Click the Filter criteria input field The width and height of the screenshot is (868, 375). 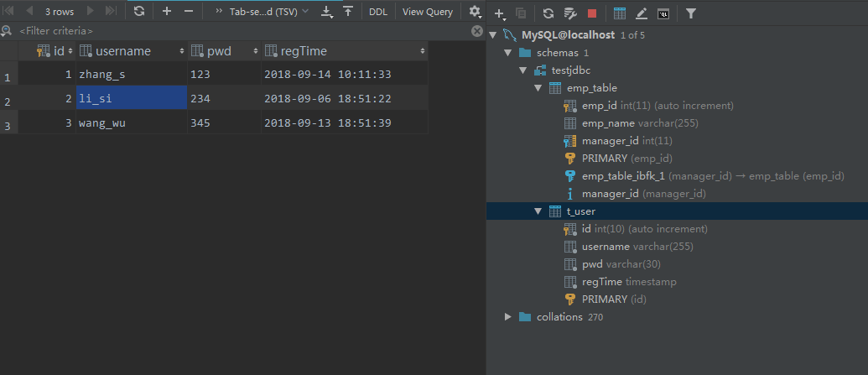(242, 31)
